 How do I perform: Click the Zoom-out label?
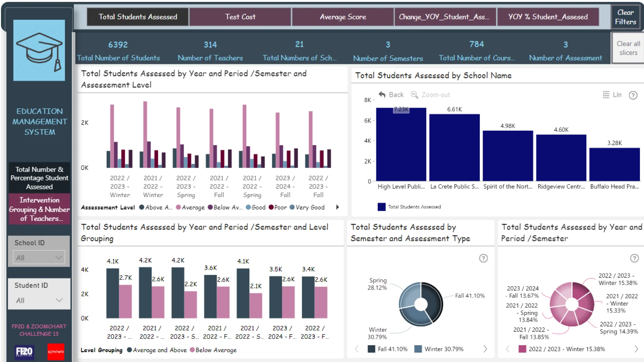pos(436,95)
